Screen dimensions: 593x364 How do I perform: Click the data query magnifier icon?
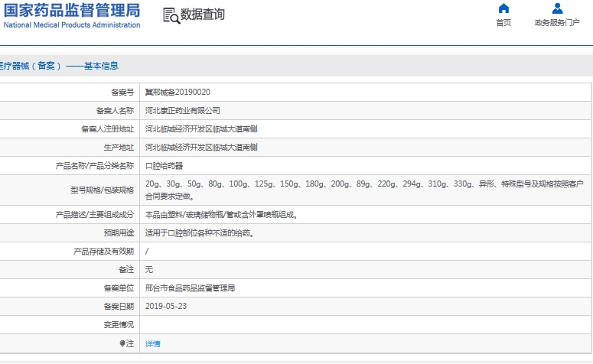coord(171,16)
